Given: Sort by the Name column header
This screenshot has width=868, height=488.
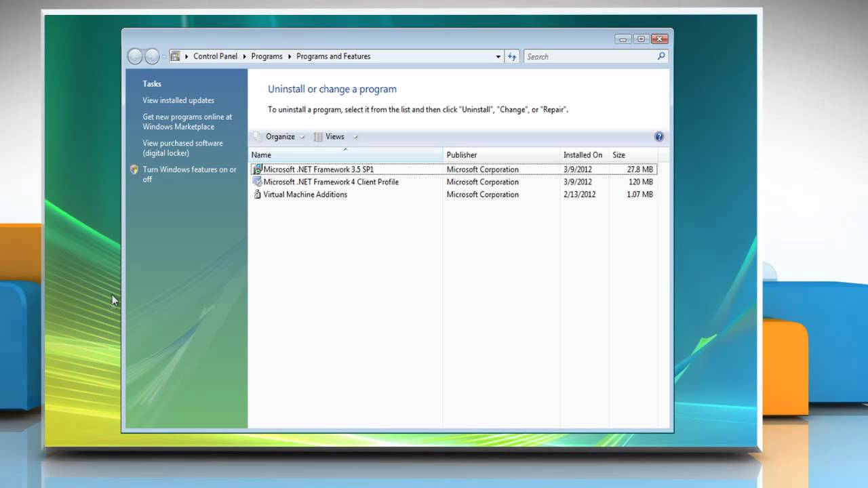Looking at the screenshot, I should pyautogui.click(x=346, y=155).
